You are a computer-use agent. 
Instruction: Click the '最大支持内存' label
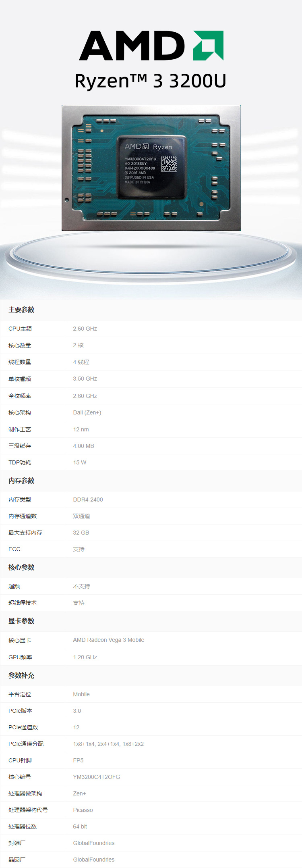click(25, 533)
